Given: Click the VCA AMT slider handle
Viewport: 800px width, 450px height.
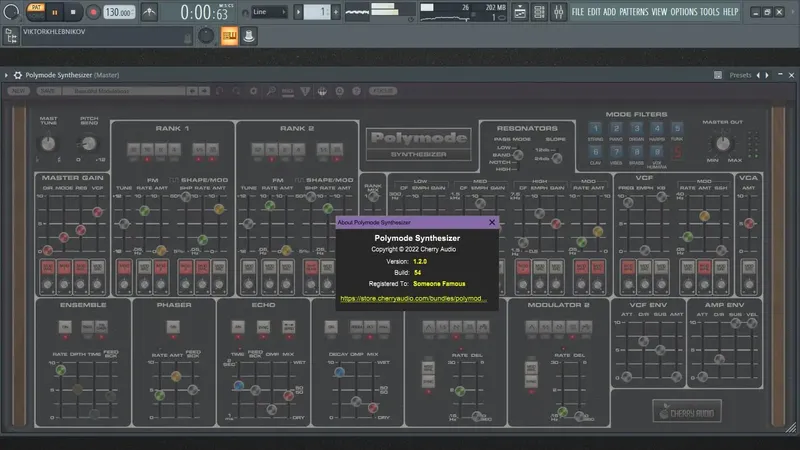Looking at the screenshot, I should pyautogui.click(x=749, y=223).
